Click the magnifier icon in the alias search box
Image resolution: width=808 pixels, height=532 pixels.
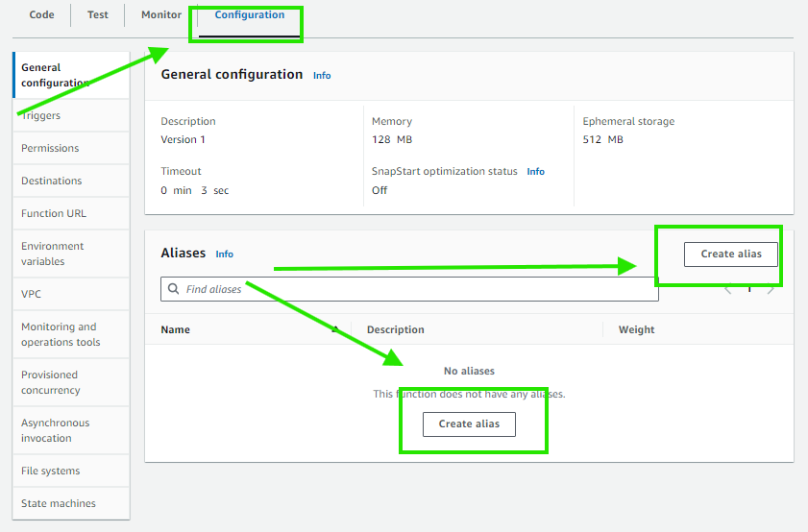tap(173, 289)
